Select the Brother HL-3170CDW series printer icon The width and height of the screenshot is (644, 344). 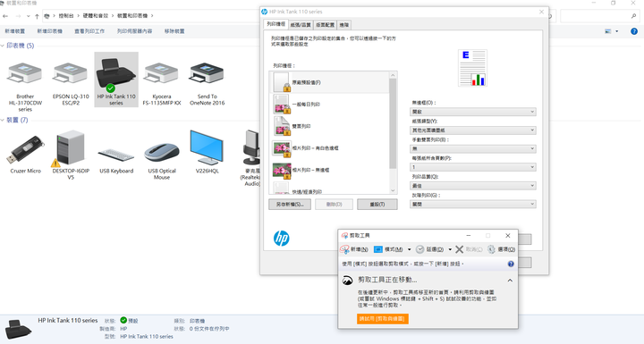25,73
